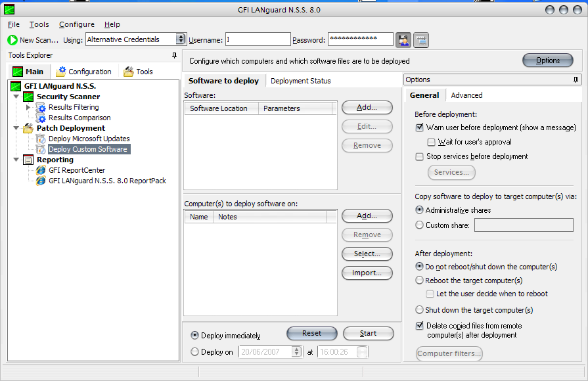588x381 pixels.
Task: Toggle Delete copied files after deployment checkbox
Action: click(420, 326)
